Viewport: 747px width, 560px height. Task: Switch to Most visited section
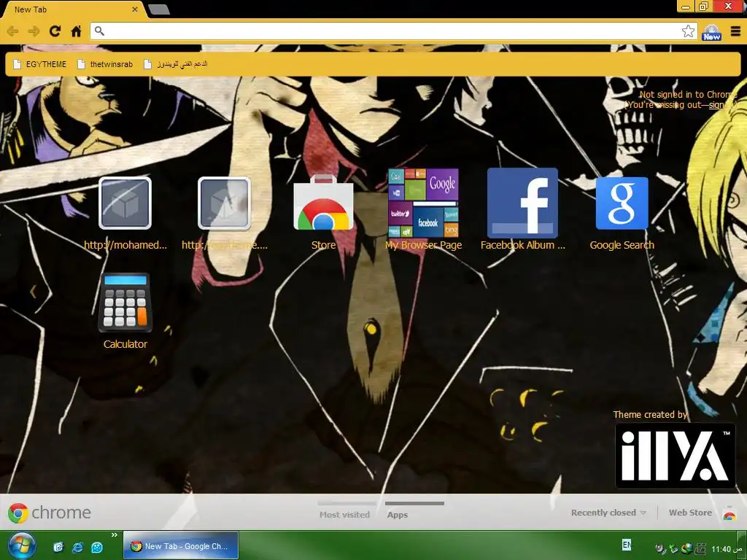(345, 514)
